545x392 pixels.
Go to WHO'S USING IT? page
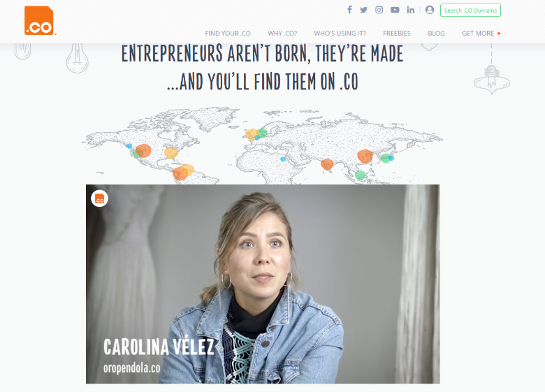coord(340,34)
